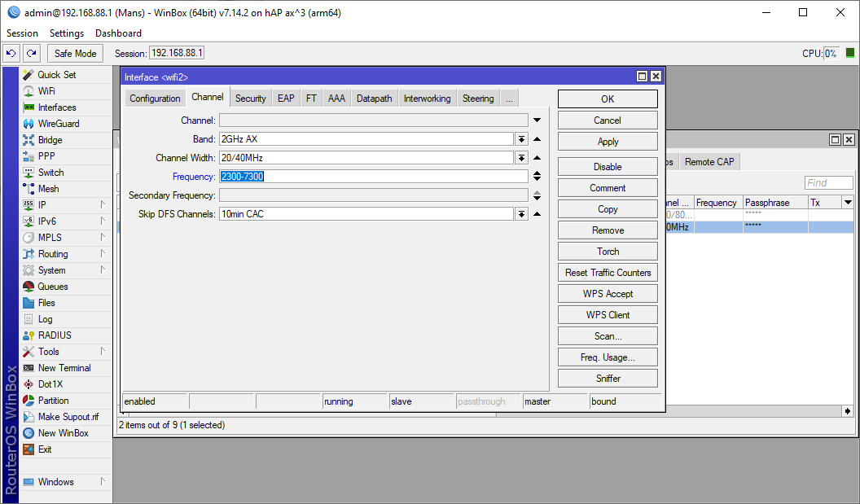This screenshot has height=504, width=860.
Task: Click the Sniffer button
Action: [x=608, y=379]
